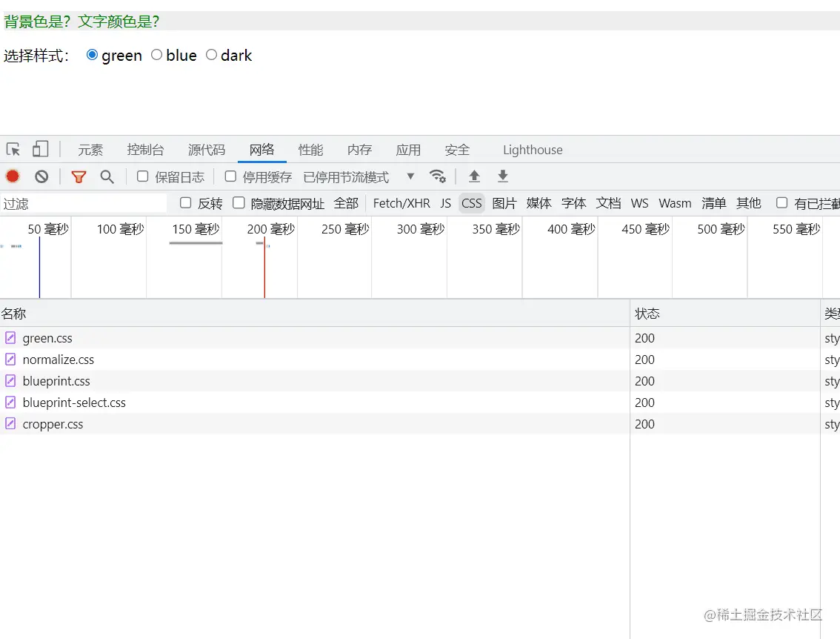This screenshot has height=639, width=840.
Task: Select the green style radio button
Action: (92, 55)
